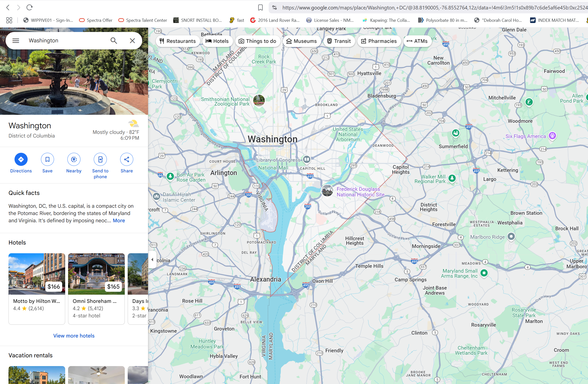The width and height of the screenshot is (588, 384).
Task: Open Motto by Hilton hotel card
Action: [x=37, y=289]
